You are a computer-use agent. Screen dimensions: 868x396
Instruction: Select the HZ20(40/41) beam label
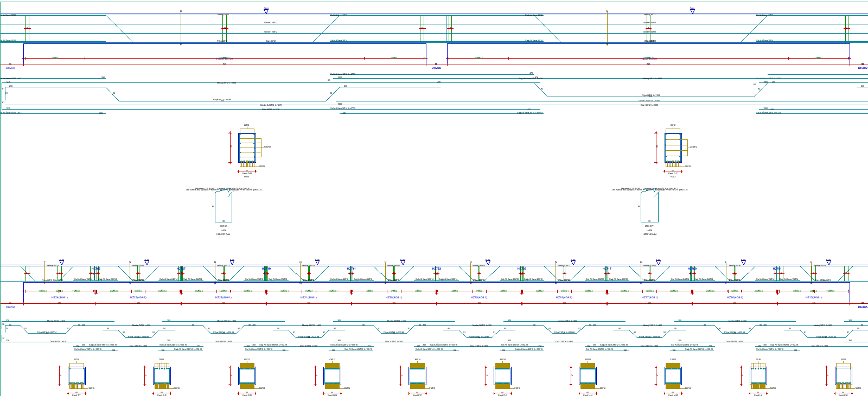(x=394, y=297)
